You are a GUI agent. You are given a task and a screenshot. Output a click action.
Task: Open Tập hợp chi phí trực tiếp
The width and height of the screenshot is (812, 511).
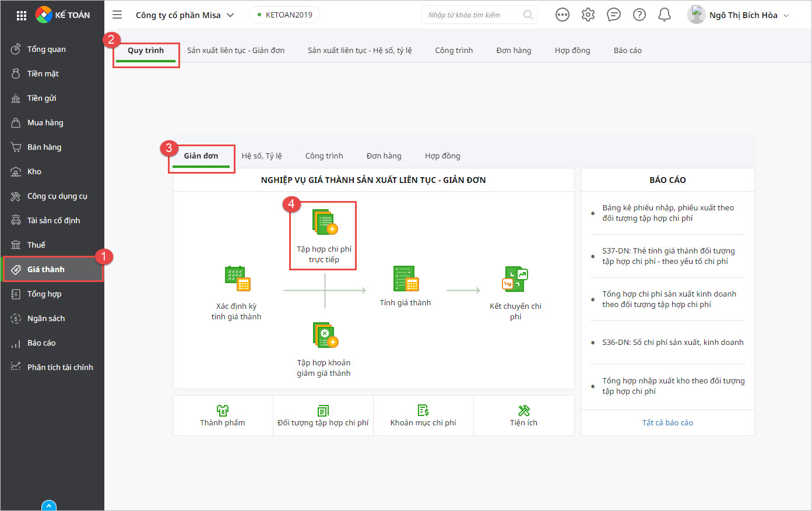(x=324, y=236)
